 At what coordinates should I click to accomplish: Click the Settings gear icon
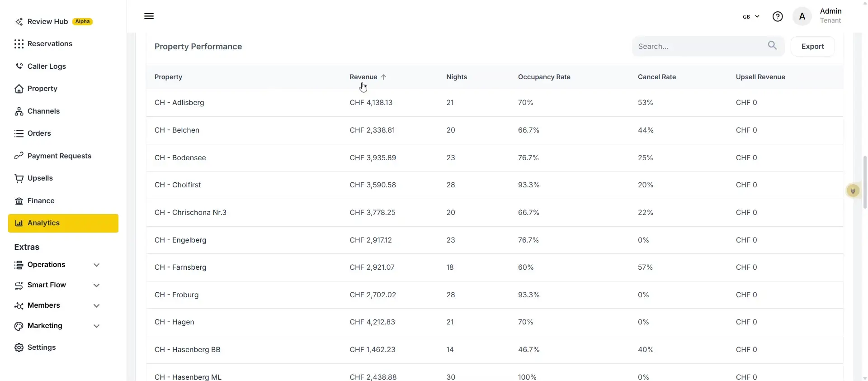click(19, 348)
